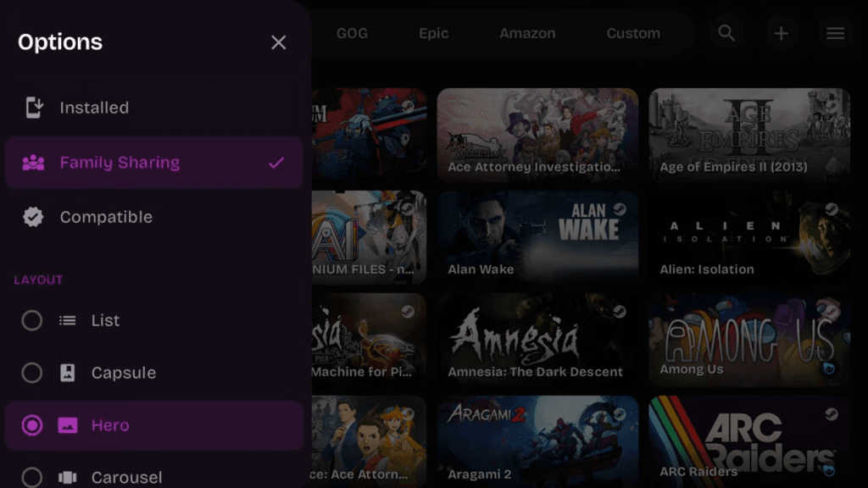Open the hamburger menu

pyautogui.click(x=835, y=33)
